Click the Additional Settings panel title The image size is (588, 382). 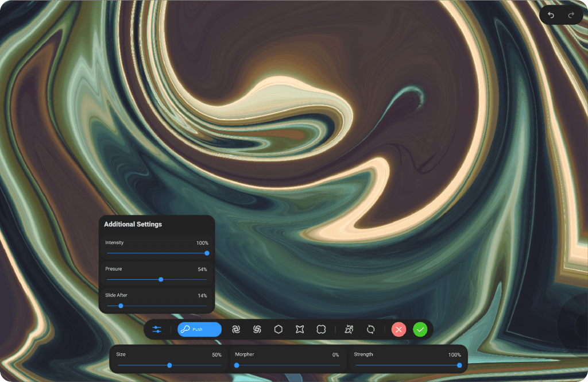[x=133, y=224]
